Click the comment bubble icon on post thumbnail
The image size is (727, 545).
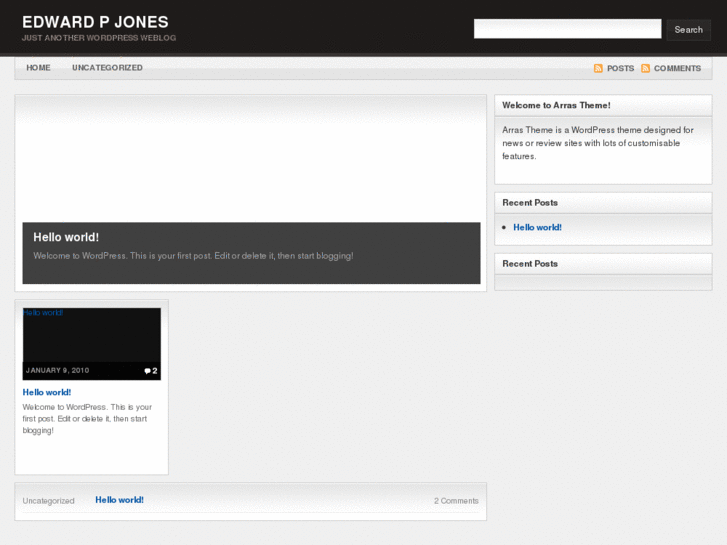[x=148, y=371]
